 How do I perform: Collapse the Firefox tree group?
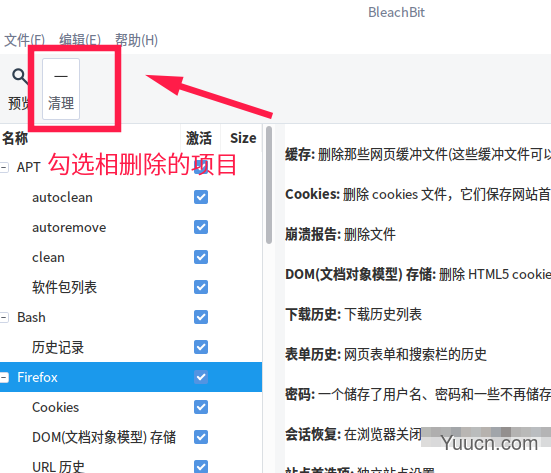click(4, 377)
